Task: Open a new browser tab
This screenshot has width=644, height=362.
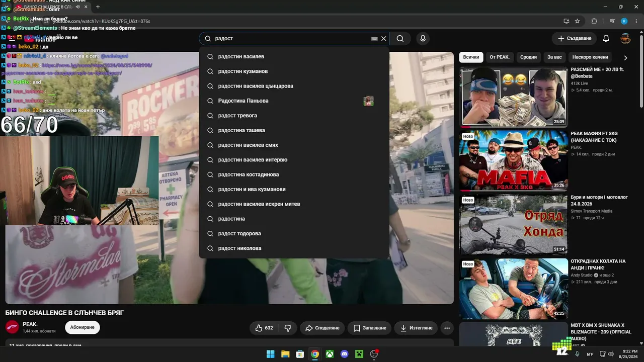Action: (x=98, y=7)
